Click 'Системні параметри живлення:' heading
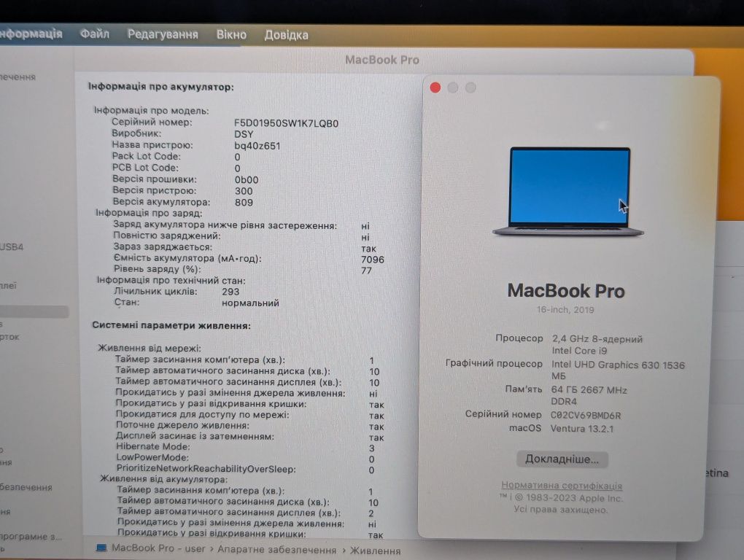The height and width of the screenshot is (560, 744). tap(171, 325)
